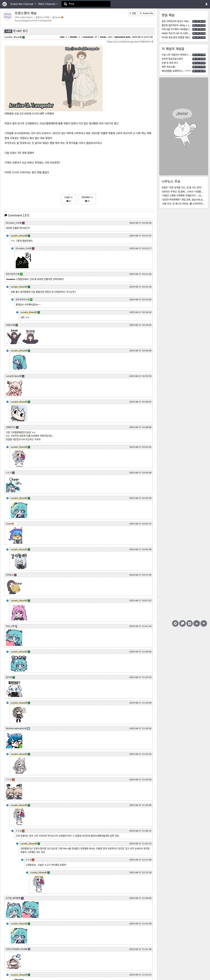210x980 pixels.
Task: Open the ¡Hola! cat advertisement banner
Action: [184, 126]
